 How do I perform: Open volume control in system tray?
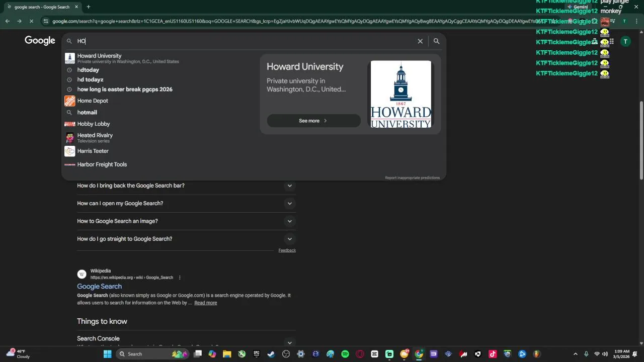tap(605, 354)
